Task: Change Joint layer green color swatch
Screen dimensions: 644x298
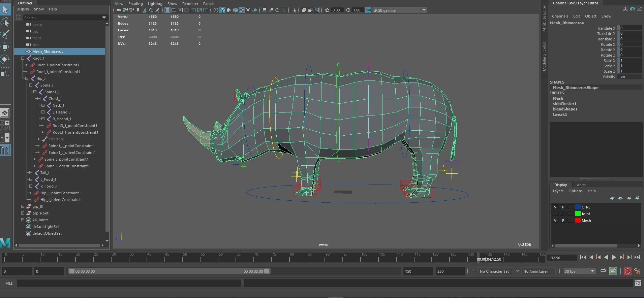Action: pos(578,214)
